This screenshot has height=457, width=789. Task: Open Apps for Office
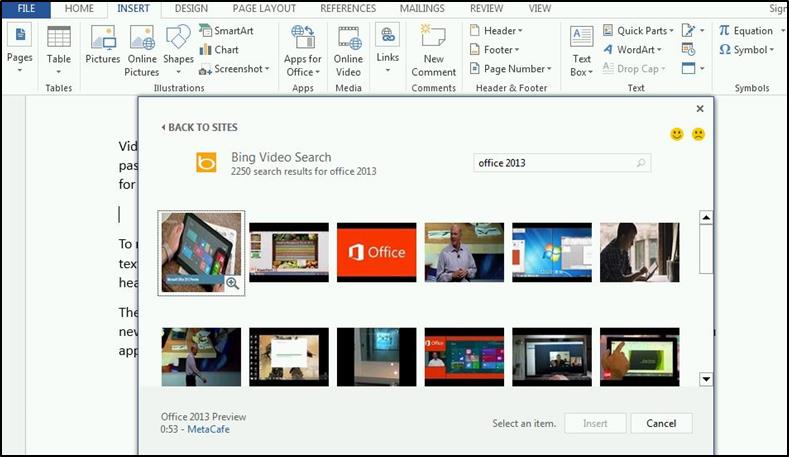click(x=302, y=51)
